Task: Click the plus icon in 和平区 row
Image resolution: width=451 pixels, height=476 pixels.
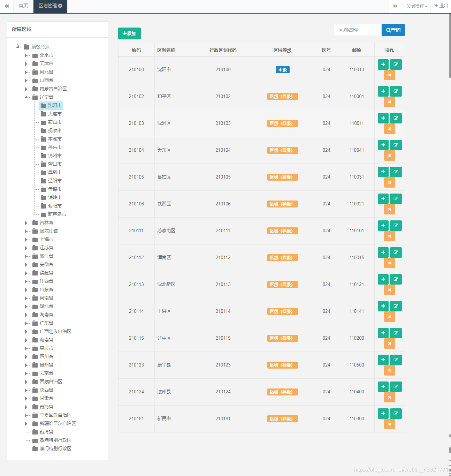Action: tap(383, 91)
